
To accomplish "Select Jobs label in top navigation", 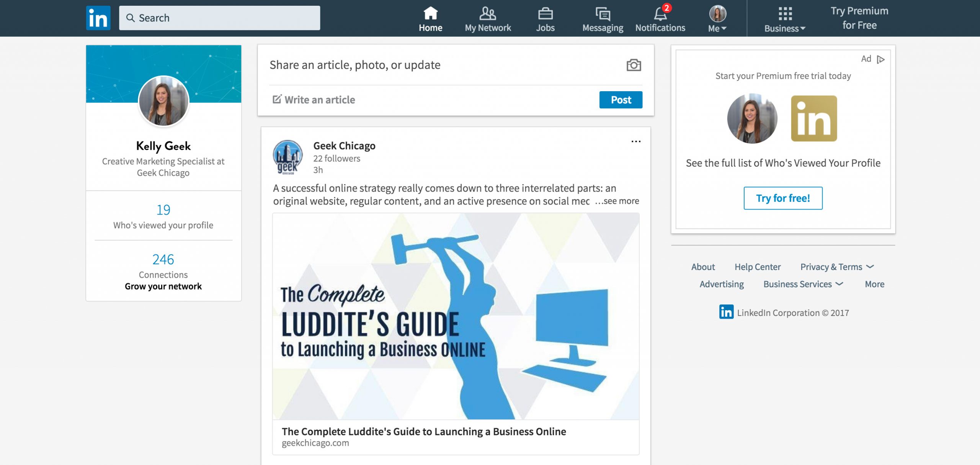I will (x=545, y=28).
